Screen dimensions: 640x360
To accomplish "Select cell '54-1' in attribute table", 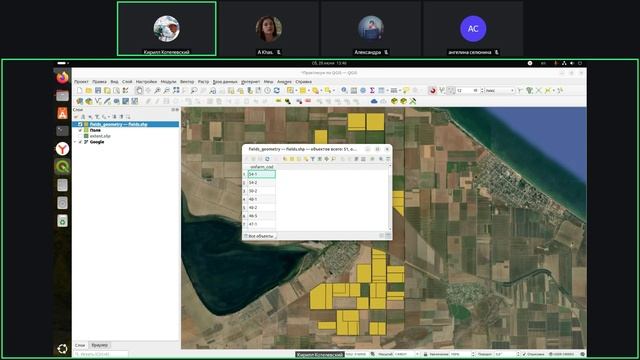I will 262,174.
